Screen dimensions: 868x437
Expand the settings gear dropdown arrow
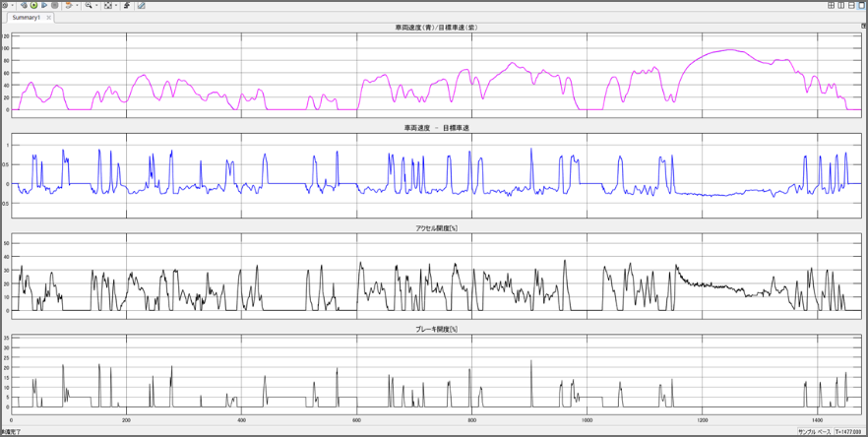pos(12,5)
